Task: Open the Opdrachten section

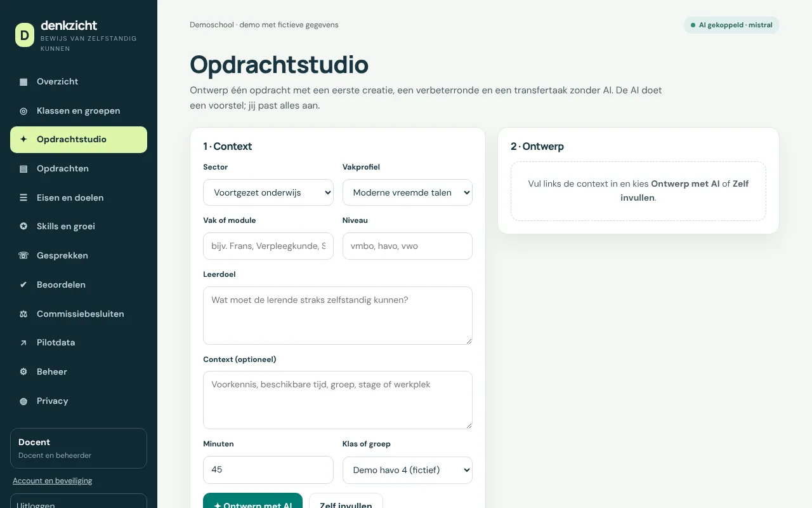Action: pyautogui.click(x=79, y=169)
